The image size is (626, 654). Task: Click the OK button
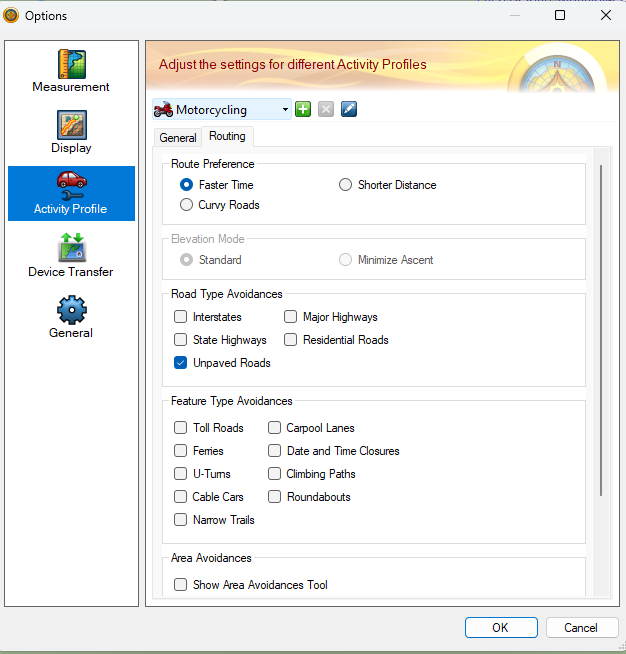pos(501,628)
